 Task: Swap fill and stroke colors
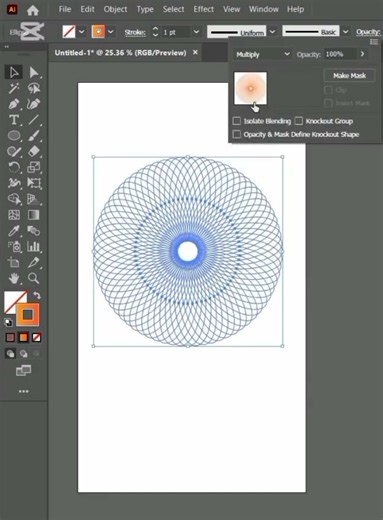(36, 295)
